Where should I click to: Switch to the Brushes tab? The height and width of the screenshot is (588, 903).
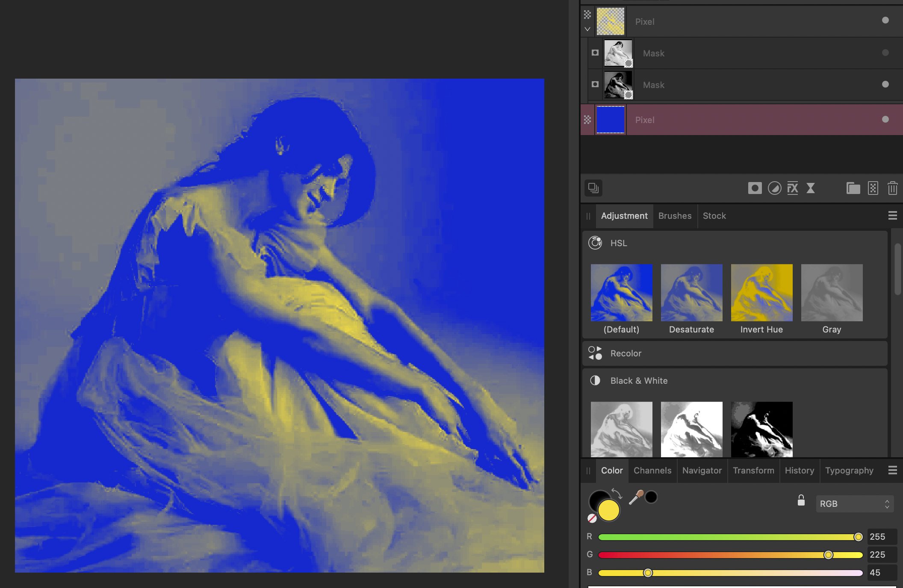pos(675,216)
